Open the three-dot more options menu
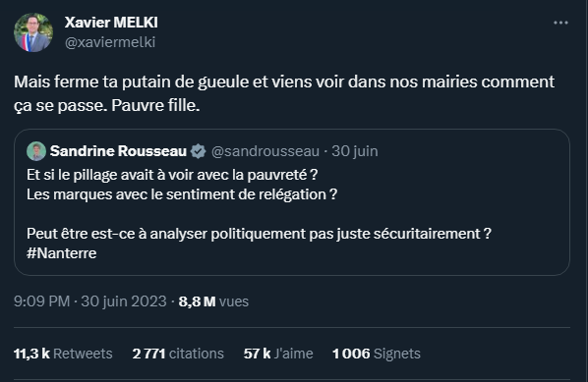This screenshot has width=588, height=382. [x=560, y=23]
